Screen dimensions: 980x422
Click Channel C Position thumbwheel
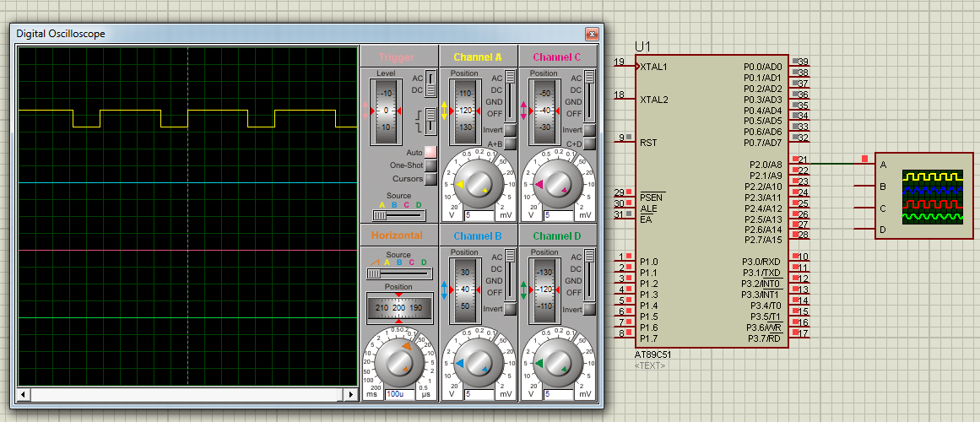pyautogui.click(x=544, y=111)
